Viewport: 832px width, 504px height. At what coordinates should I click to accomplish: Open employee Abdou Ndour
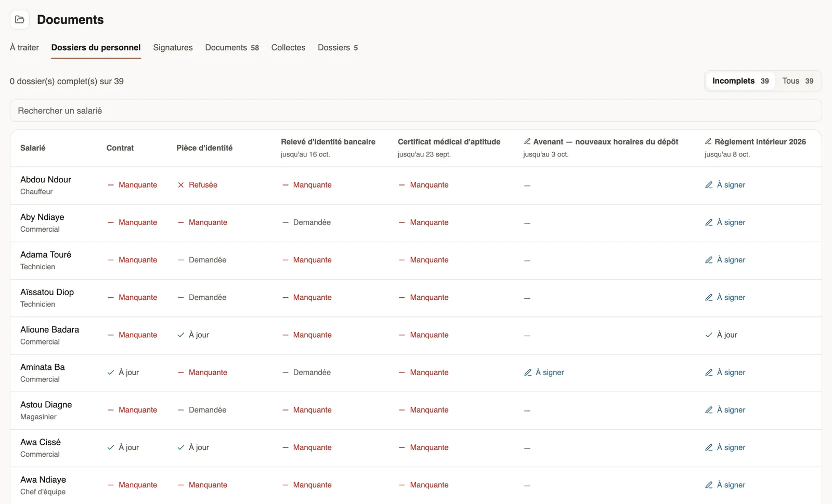[x=46, y=180]
